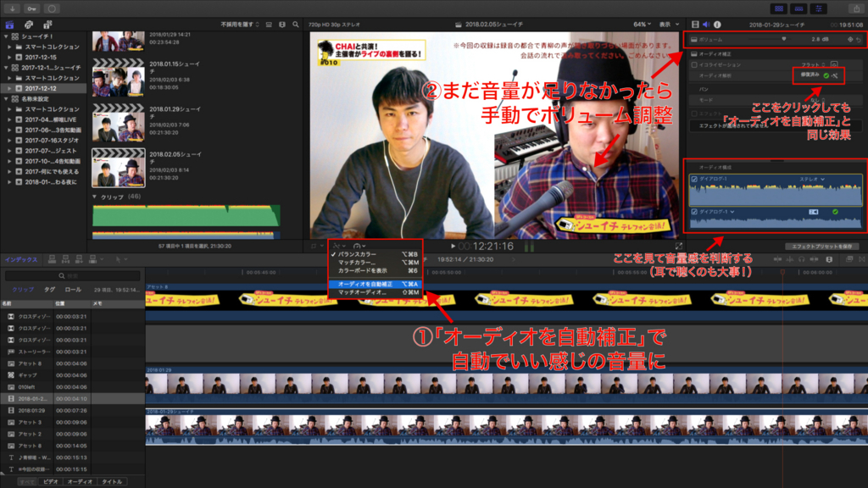The image size is (868, 488).
Task: Switch to the ロール index tab
Action: click(x=73, y=290)
